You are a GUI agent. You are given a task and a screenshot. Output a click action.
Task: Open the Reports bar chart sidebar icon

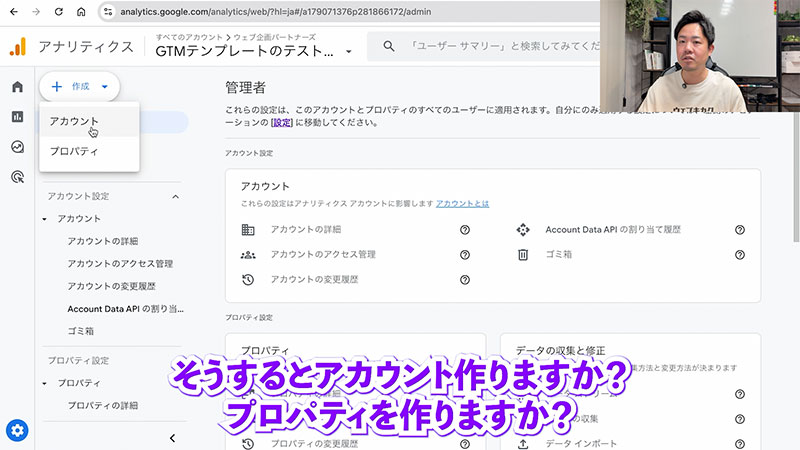click(17, 117)
